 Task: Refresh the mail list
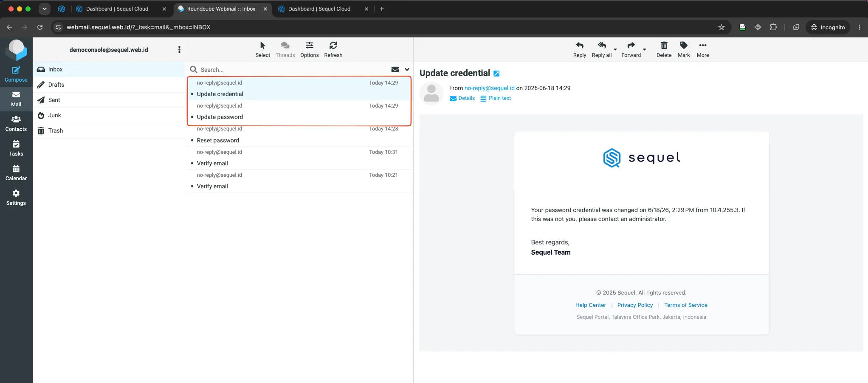click(x=333, y=50)
